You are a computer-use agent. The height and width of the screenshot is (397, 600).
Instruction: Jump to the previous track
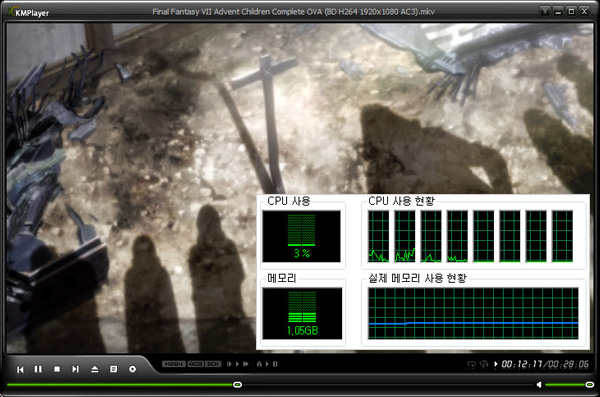pos(20,369)
